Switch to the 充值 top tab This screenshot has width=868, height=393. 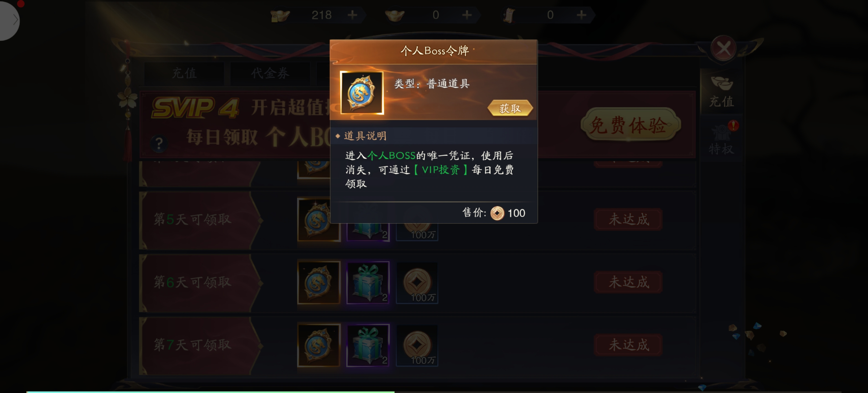click(184, 73)
